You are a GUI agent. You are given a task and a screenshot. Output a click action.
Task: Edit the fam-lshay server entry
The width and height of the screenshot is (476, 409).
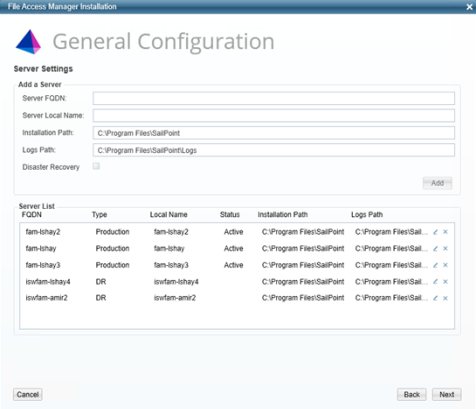pyautogui.click(x=435, y=249)
